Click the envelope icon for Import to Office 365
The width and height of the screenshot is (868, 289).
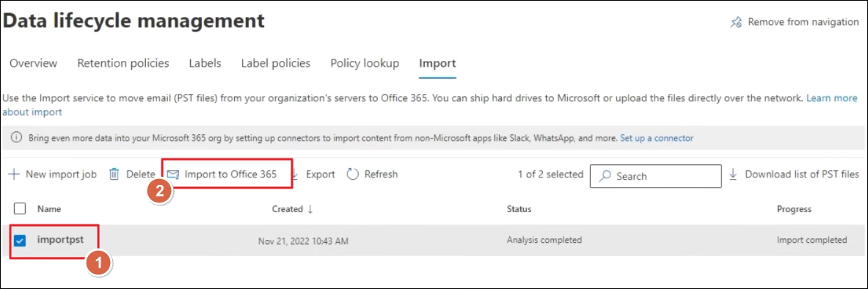point(173,175)
